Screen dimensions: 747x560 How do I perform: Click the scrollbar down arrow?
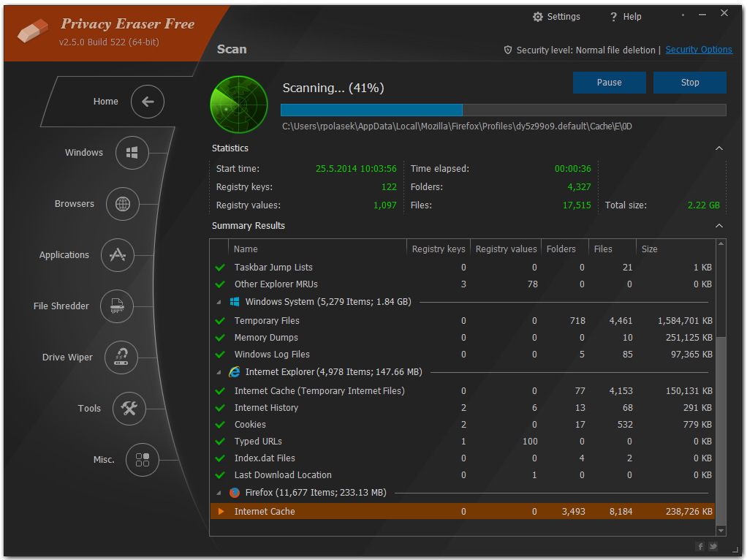point(721,531)
